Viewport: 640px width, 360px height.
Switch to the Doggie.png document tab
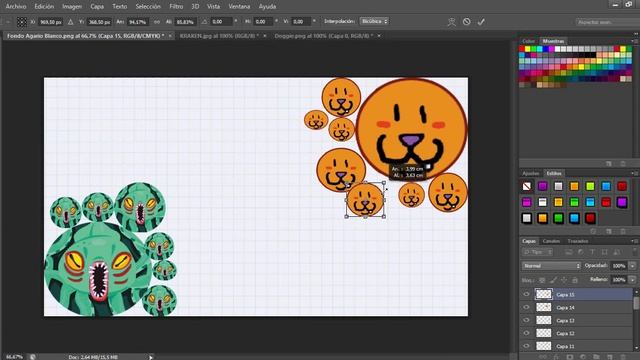[x=324, y=36]
